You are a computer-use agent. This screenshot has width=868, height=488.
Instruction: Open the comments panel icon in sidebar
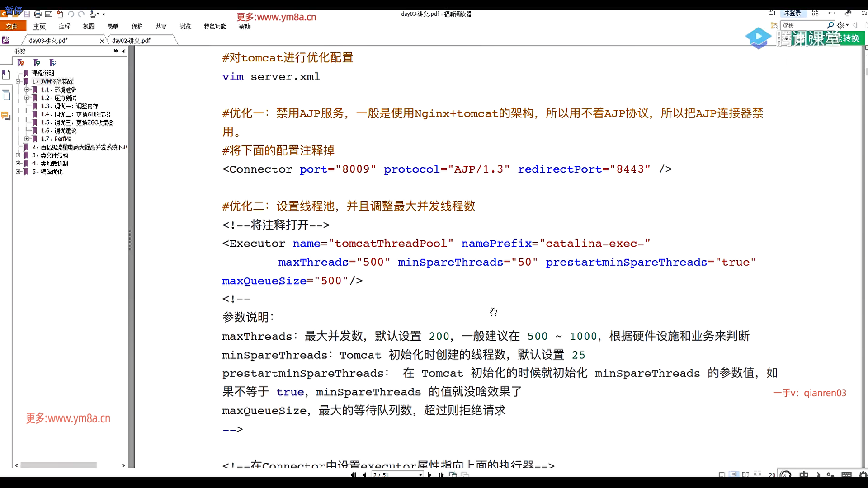pos(6,117)
